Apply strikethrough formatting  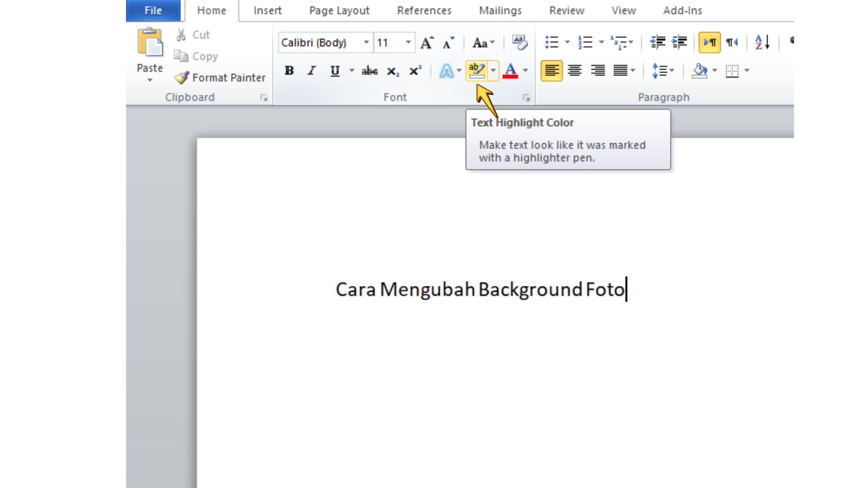(x=369, y=71)
